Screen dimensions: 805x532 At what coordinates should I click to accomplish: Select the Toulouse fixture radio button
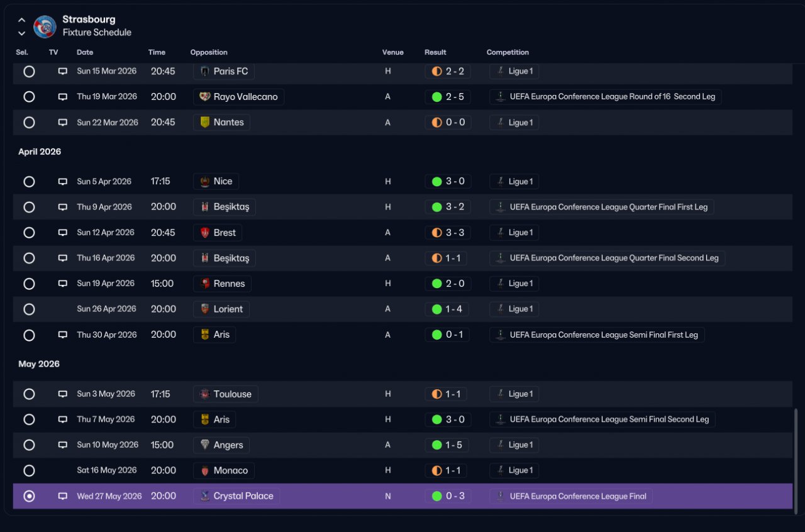29,394
